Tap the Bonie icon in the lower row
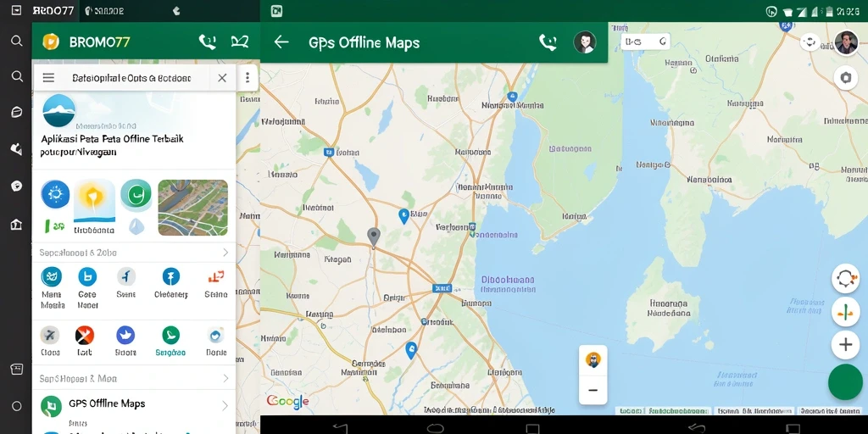The width and height of the screenshot is (868, 434). (x=215, y=335)
